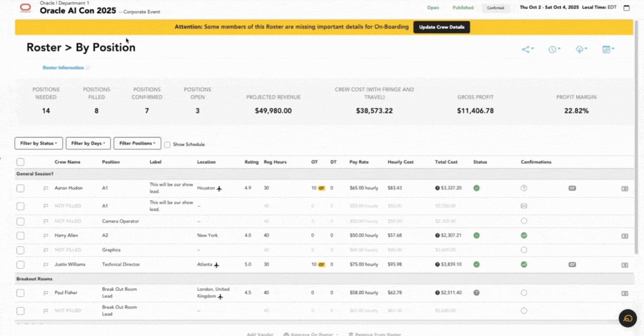
Task: Switch to the Published status tab
Action: pyautogui.click(x=463, y=8)
